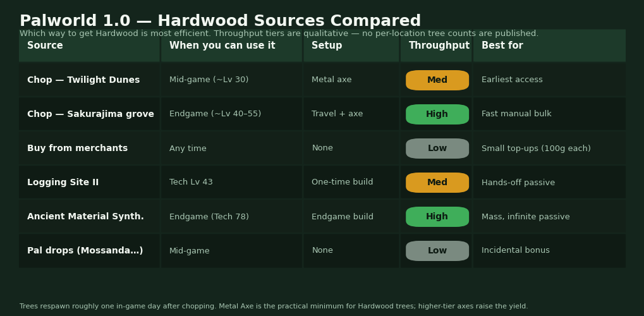The height and width of the screenshot is (316, 644).
Task: Click 'None' setup in merchants row
Action: [351, 149]
